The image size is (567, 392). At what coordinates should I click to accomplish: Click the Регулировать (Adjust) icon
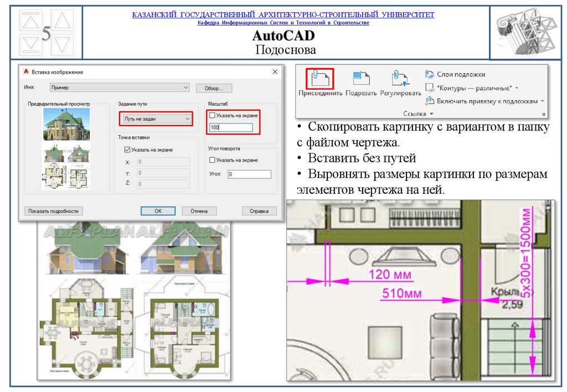click(x=400, y=78)
